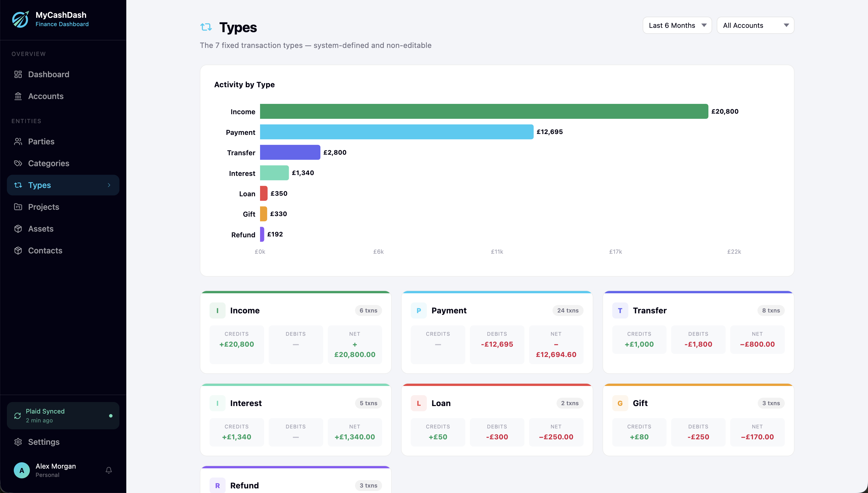868x493 pixels.
Task: Switch to the Types section in sidebar
Action: (x=40, y=185)
